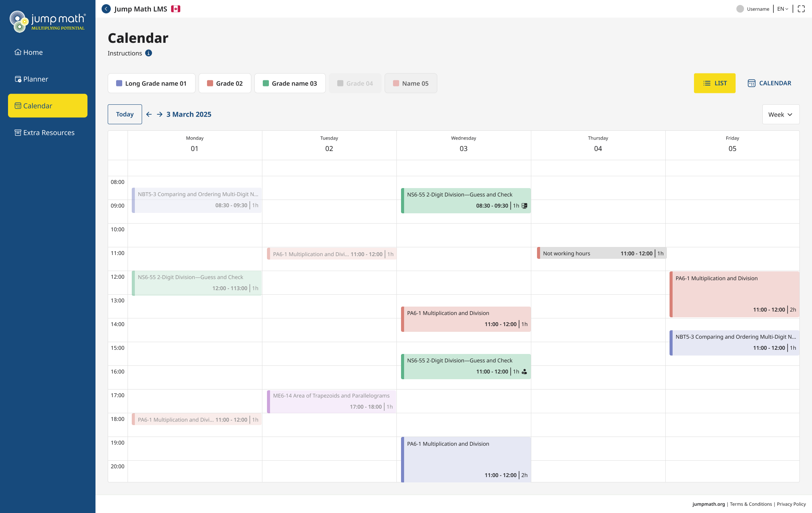
Task: Advance to next week with right arrow
Action: coord(160,114)
